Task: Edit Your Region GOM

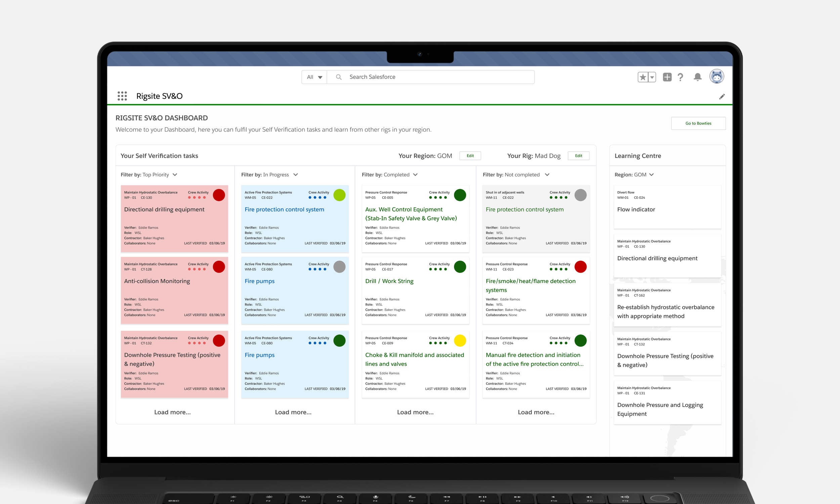Action: tap(470, 156)
